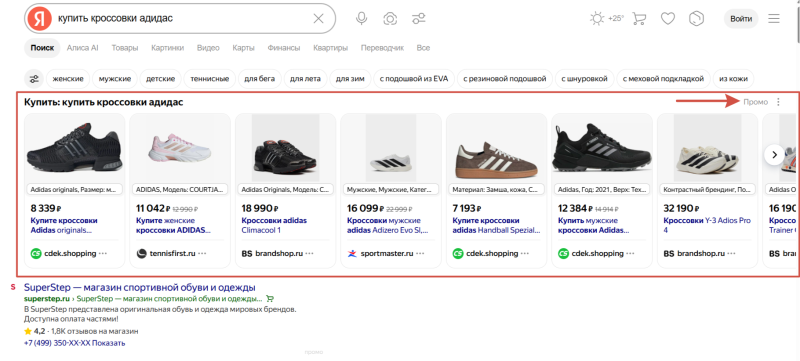Open dots menu beside brandshop.ru Climacool card
Image resolution: width=800 pixels, height=361 pixels.
click(309, 253)
